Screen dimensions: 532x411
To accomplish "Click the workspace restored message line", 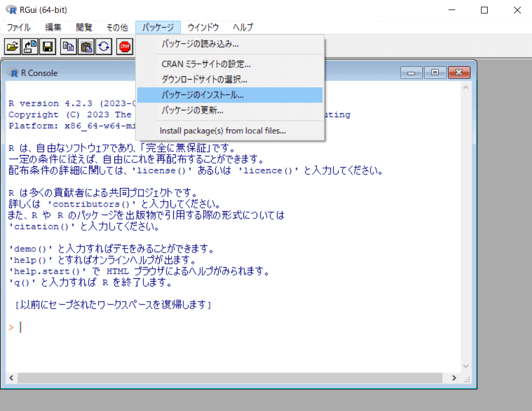I will click(x=114, y=305).
